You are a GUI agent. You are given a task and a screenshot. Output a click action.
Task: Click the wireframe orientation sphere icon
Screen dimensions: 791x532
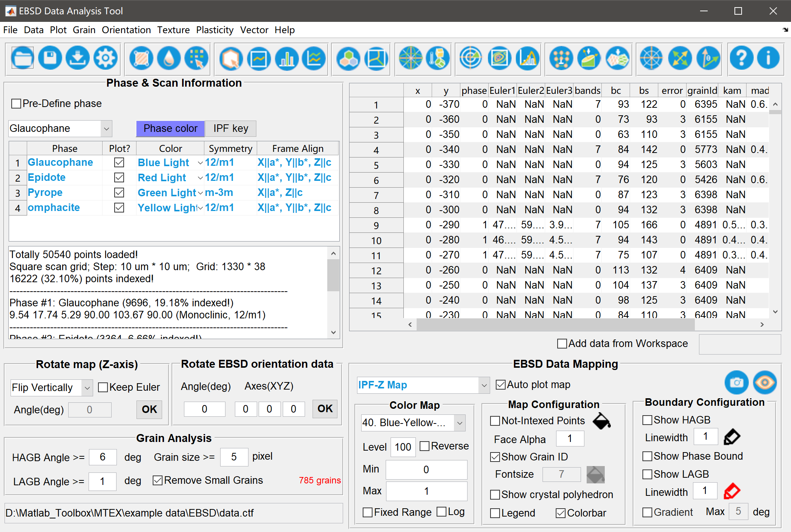point(411,58)
